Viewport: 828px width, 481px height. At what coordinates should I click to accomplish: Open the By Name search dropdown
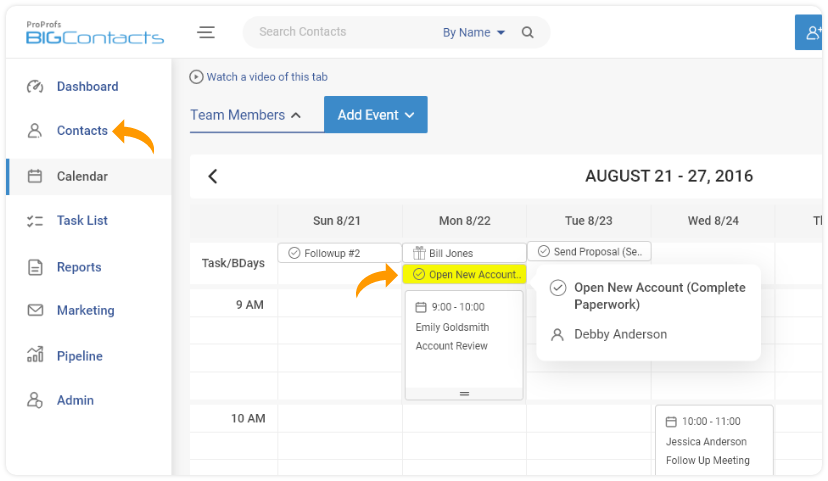[474, 33]
